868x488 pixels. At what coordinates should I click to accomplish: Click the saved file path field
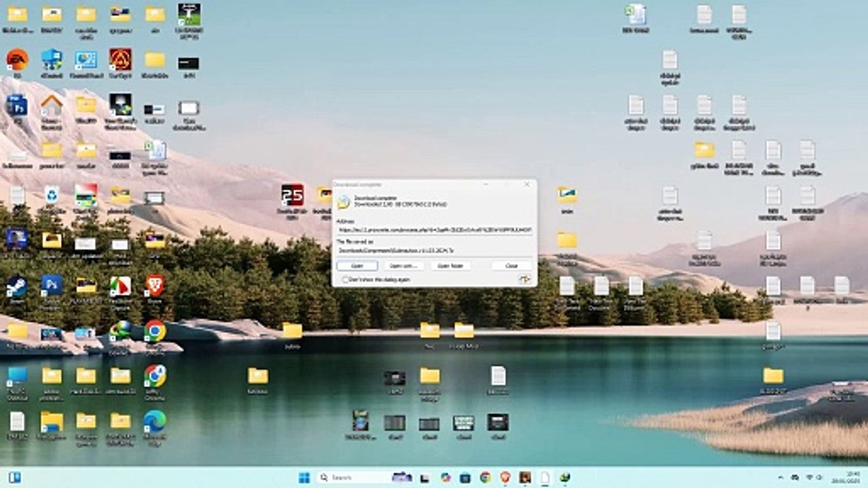pos(435,250)
